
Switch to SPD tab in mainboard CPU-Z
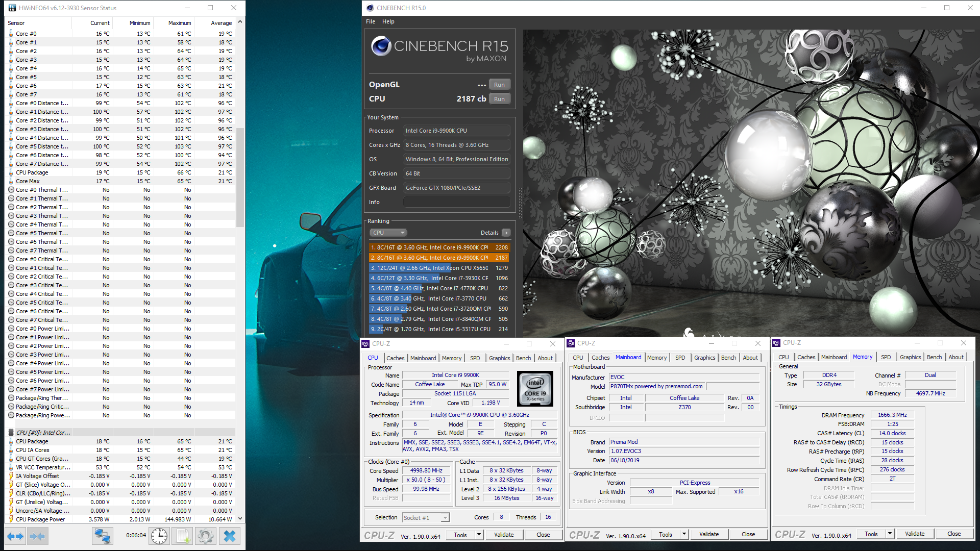click(680, 358)
